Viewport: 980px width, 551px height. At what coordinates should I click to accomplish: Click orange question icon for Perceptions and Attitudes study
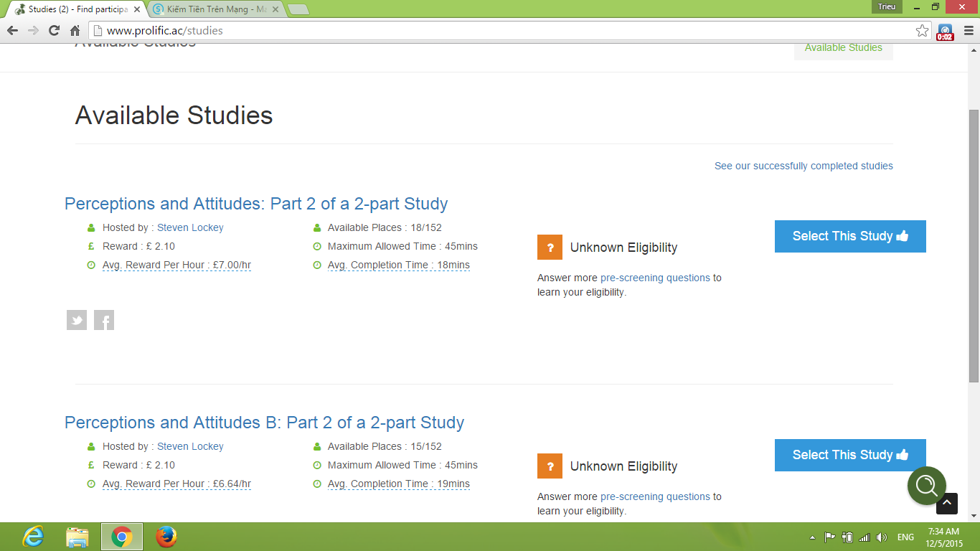coord(550,248)
